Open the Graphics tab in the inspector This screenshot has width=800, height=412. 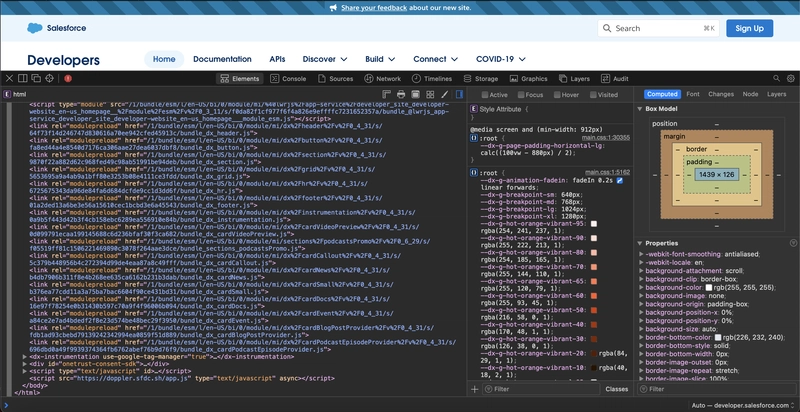[528, 78]
